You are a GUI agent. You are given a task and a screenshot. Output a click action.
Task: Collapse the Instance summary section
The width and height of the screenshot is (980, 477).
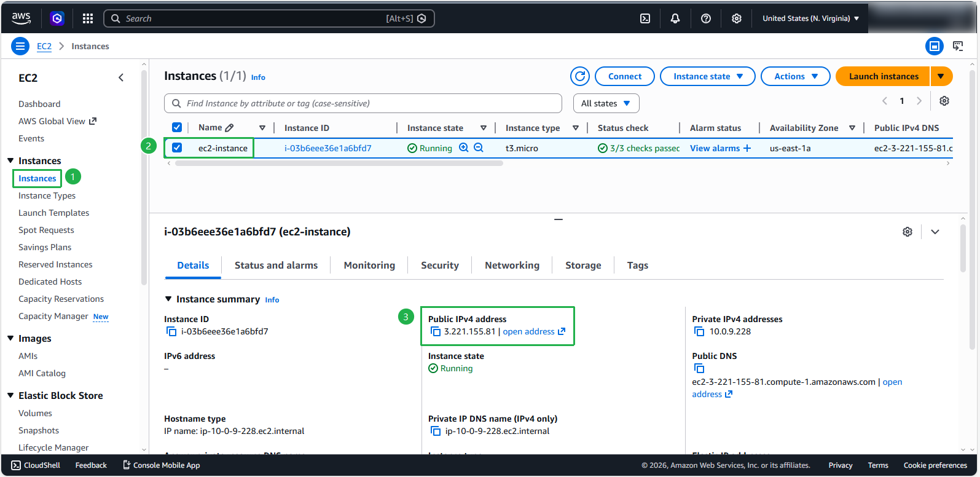168,299
